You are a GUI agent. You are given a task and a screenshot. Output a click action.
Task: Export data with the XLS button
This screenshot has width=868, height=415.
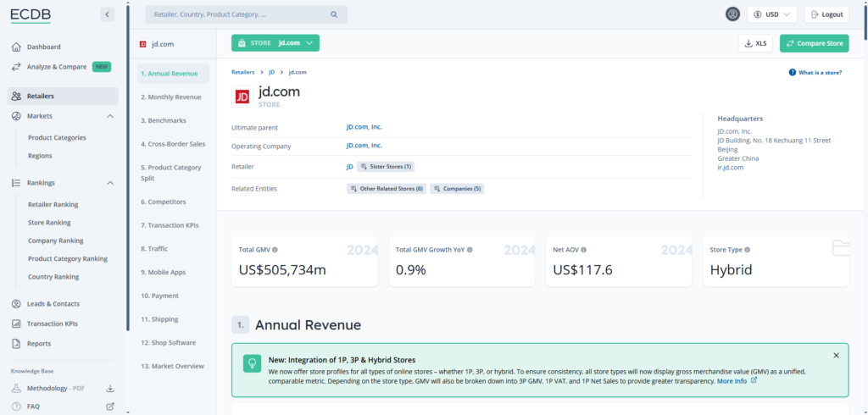pyautogui.click(x=756, y=43)
